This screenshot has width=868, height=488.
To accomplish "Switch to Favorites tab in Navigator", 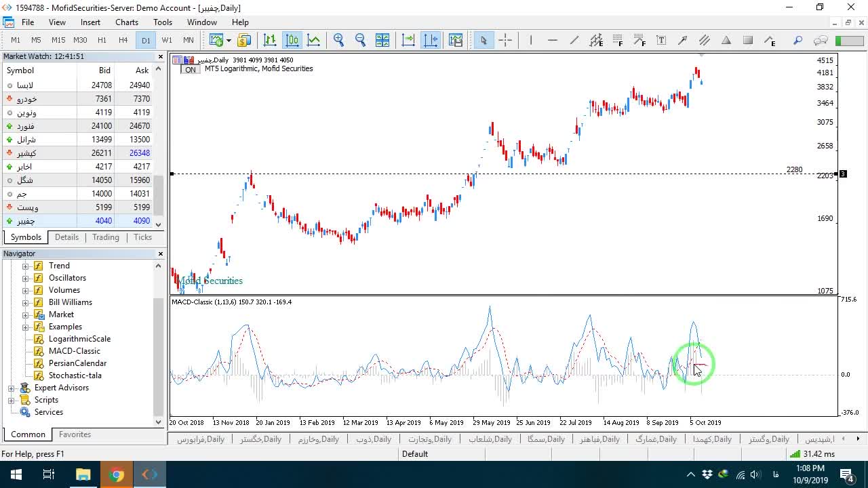I will [x=75, y=434].
